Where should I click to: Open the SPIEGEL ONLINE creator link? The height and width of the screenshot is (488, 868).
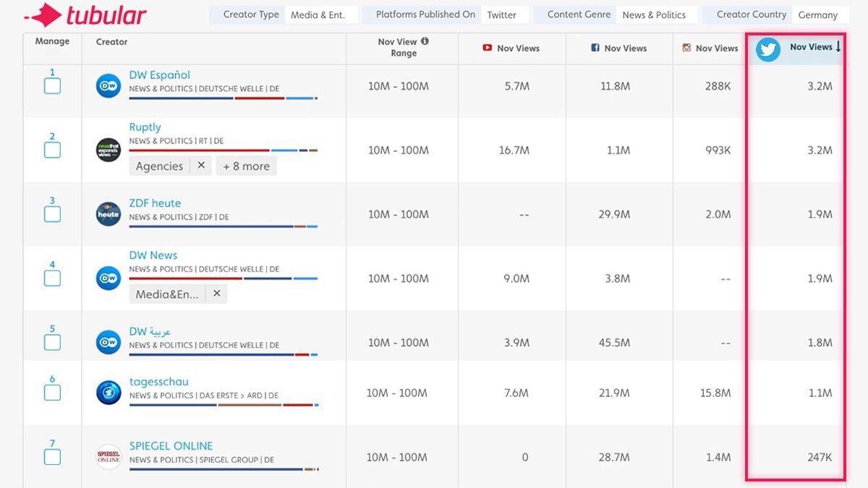pos(171,446)
